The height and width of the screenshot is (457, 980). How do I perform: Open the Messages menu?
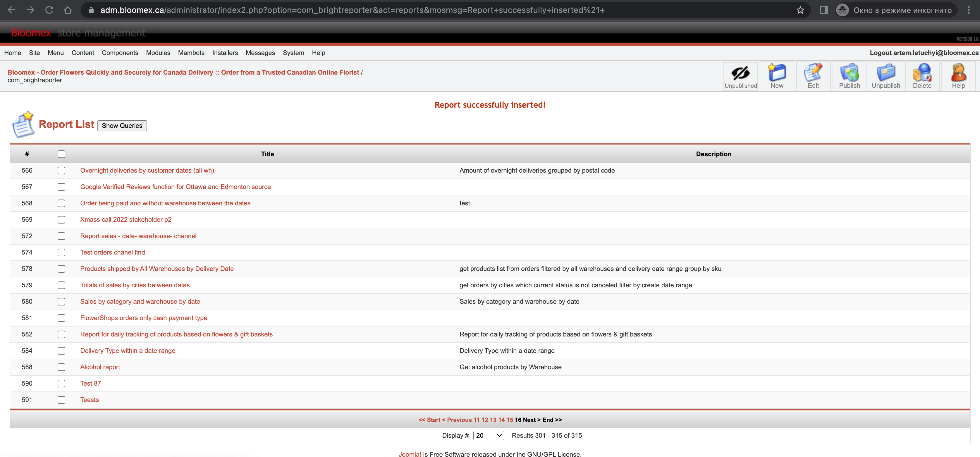(260, 53)
